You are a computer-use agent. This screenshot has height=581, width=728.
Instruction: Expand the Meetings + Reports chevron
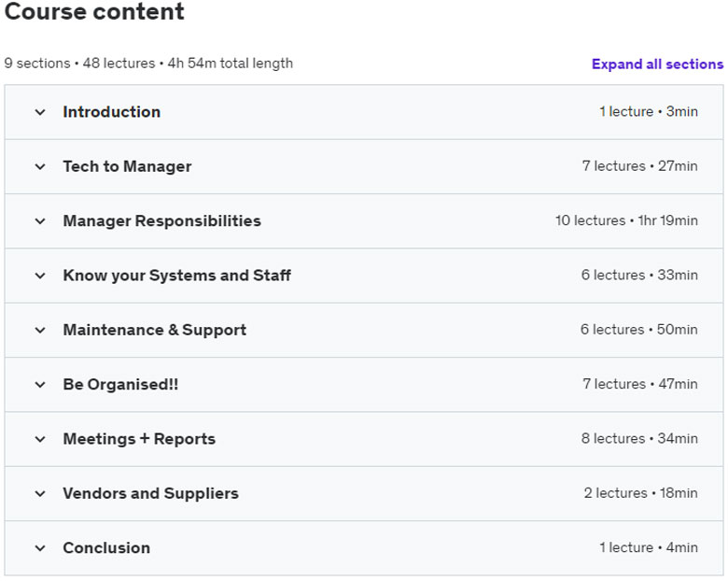tap(40, 439)
